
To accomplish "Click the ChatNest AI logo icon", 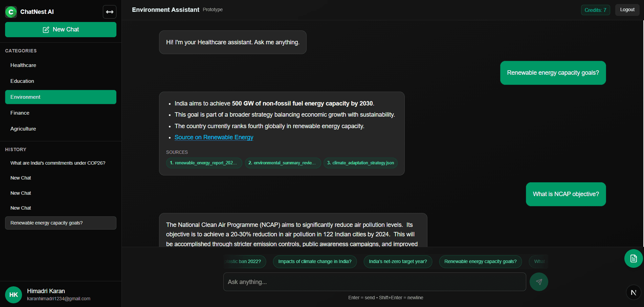I will (10, 11).
